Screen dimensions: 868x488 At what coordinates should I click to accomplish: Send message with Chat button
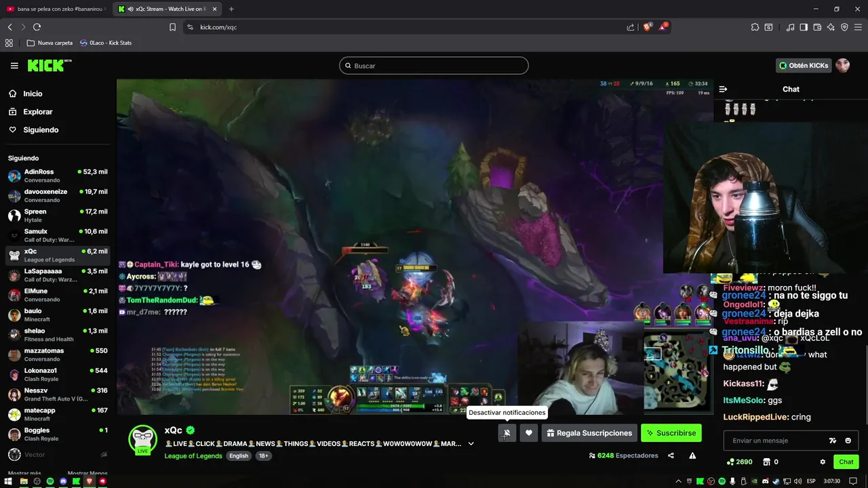846,462
